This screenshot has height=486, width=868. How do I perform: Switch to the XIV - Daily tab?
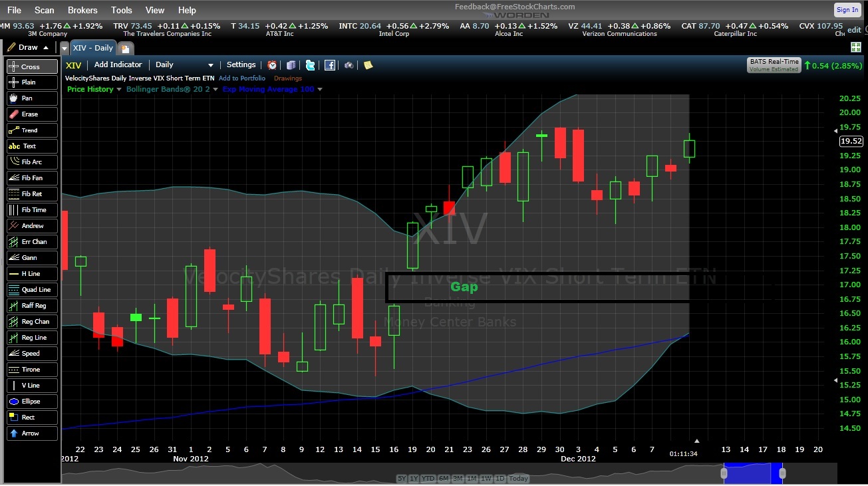tap(92, 48)
